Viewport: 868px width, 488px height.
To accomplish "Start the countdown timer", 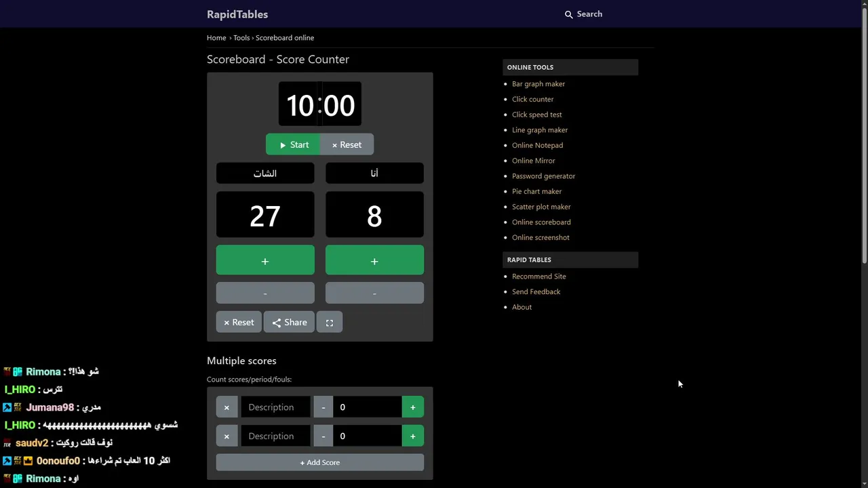I will click(293, 144).
